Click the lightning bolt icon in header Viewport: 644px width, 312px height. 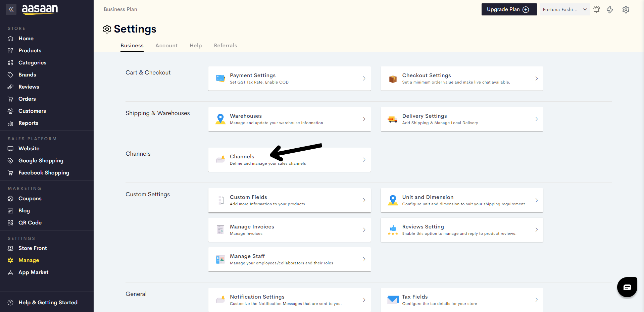pos(610,10)
